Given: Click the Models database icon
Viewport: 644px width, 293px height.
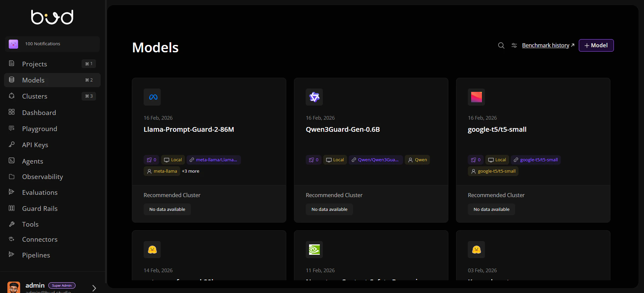Looking at the screenshot, I should 12,79.
